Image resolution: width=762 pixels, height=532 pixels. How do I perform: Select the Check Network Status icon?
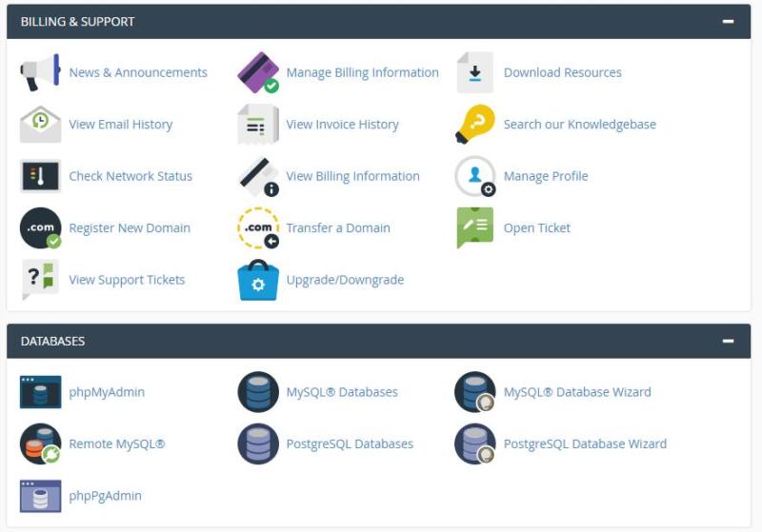coord(40,176)
